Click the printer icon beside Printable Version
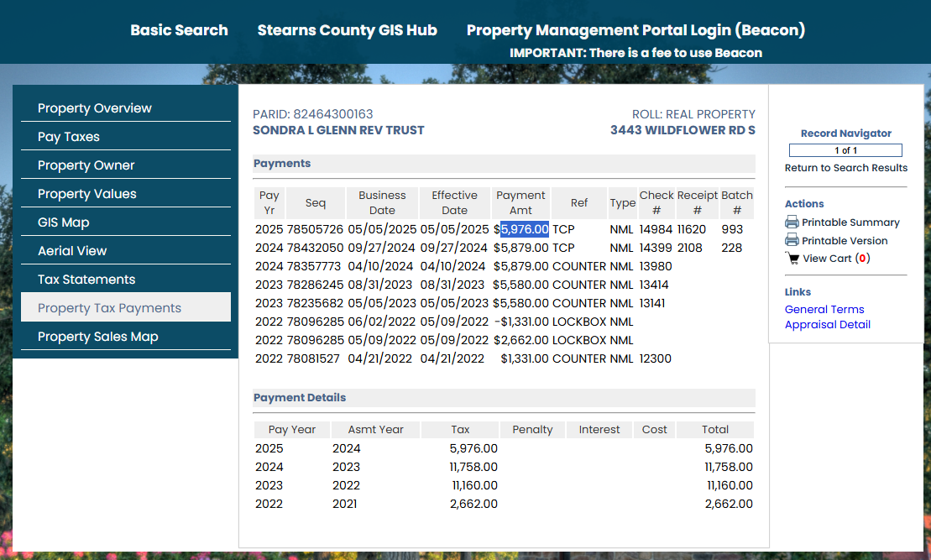The image size is (931, 560). coord(791,241)
